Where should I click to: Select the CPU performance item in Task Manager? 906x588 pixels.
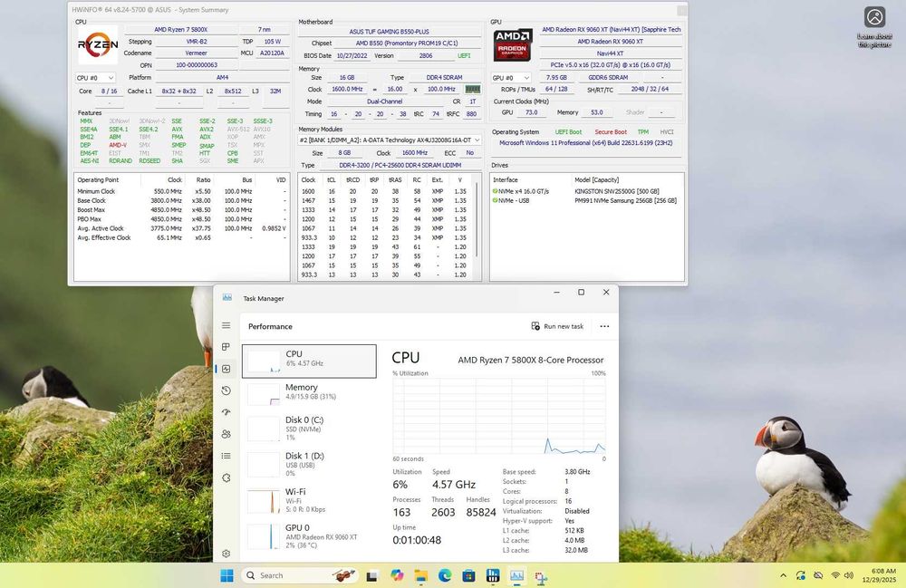pos(309,361)
